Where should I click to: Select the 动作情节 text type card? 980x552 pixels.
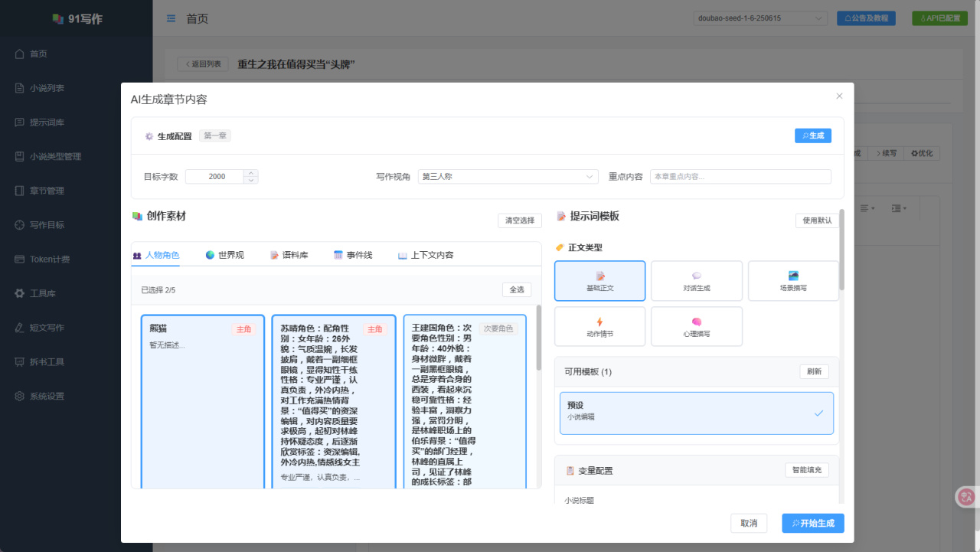pos(600,327)
